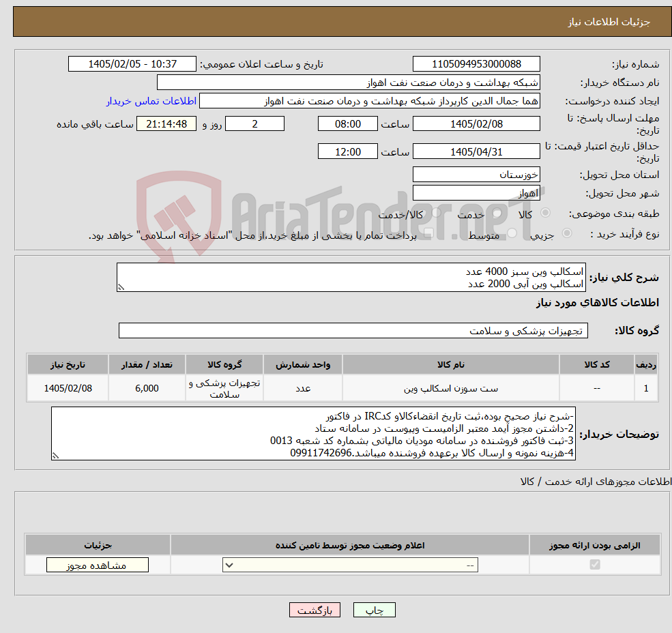672x633 pixels.
Task: Click the جزئیات اطلاعات نیاز page title
Action: (609, 22)
